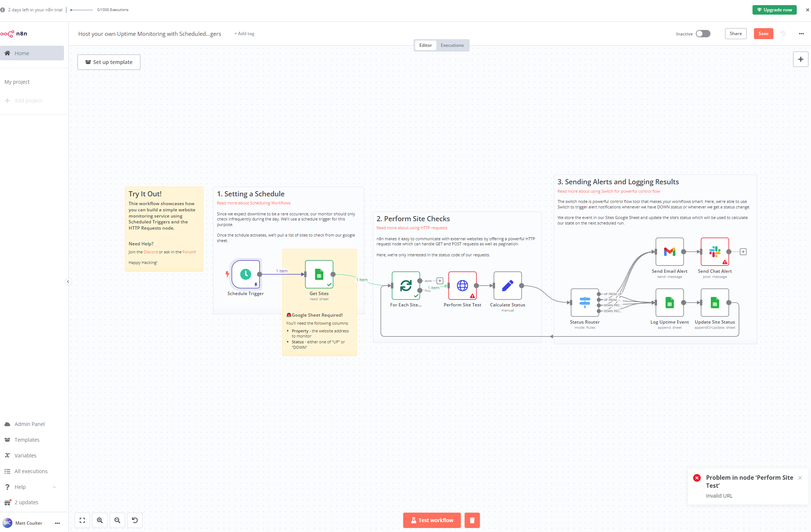Zoom in on the canvas

pyautogui.click(x=100, y=520)
